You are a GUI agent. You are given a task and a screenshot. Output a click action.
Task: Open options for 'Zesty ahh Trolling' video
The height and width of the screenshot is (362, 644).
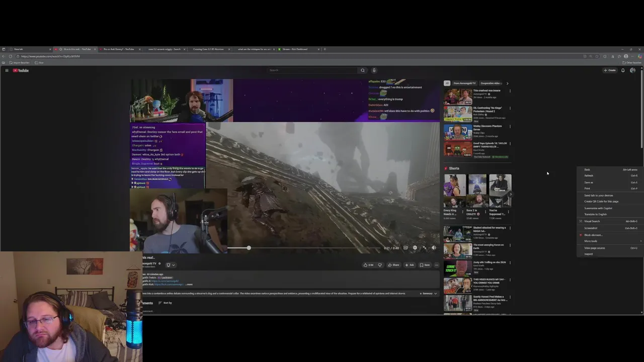point(510,262)
